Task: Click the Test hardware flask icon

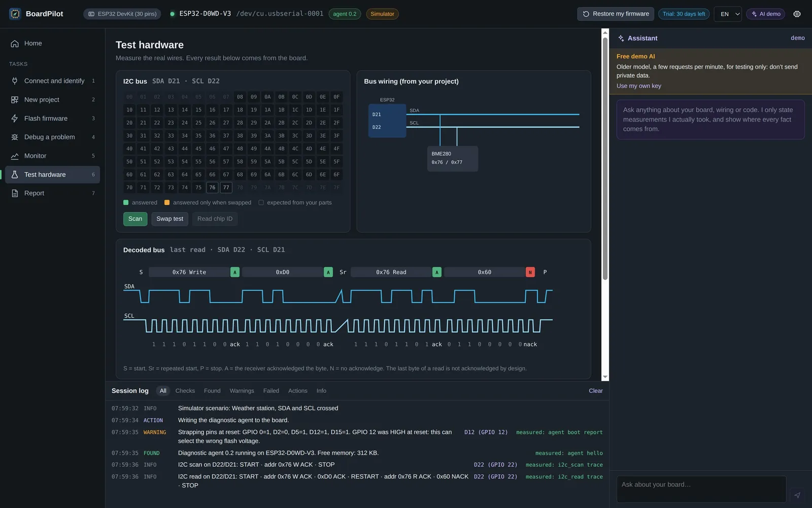Action: (15, 174)
